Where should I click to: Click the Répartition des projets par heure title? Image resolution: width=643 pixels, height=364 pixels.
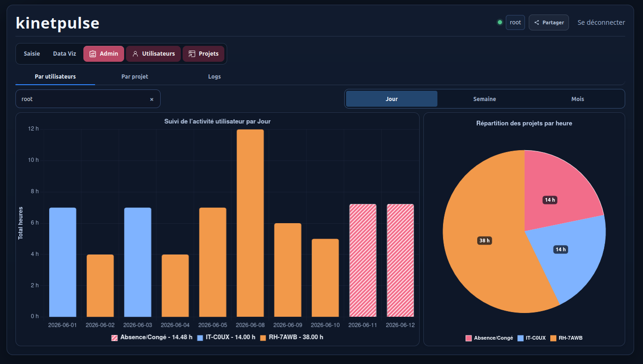pos(524,124)
